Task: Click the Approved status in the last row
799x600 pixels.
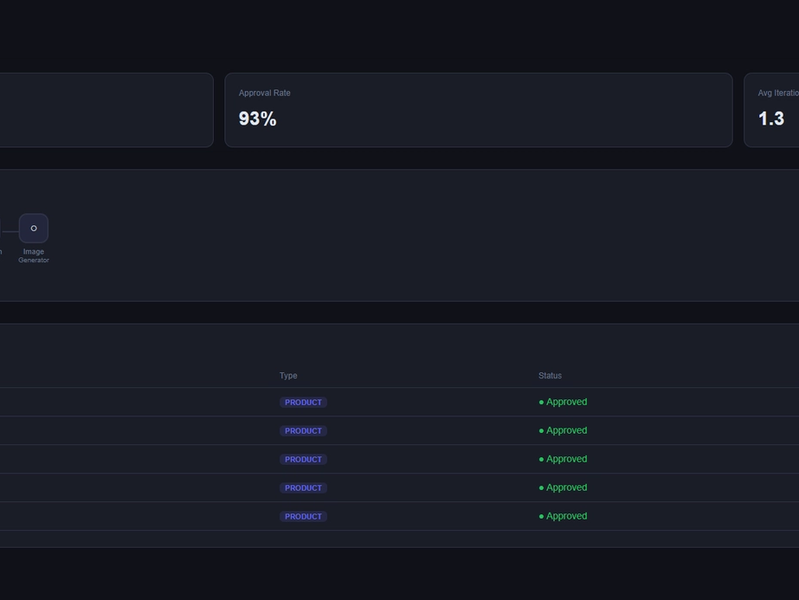Action: click(x=563, y=516)
